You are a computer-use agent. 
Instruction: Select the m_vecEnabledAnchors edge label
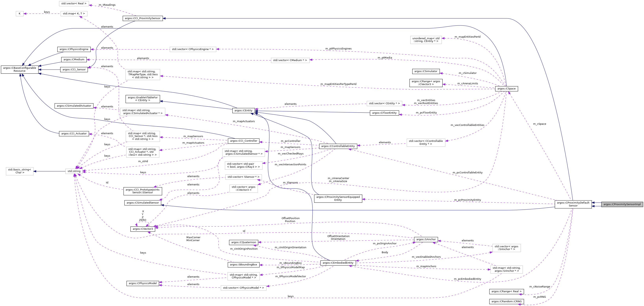(426, 257)
